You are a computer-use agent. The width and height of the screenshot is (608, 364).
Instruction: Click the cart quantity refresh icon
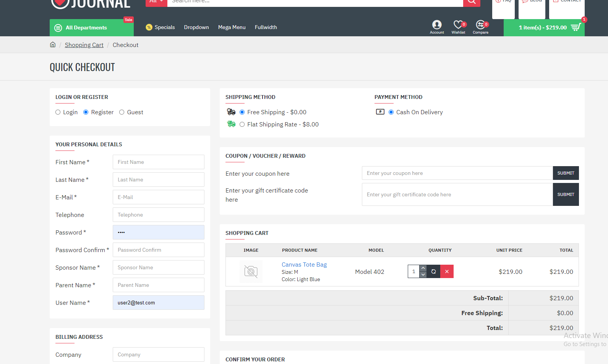433,272
